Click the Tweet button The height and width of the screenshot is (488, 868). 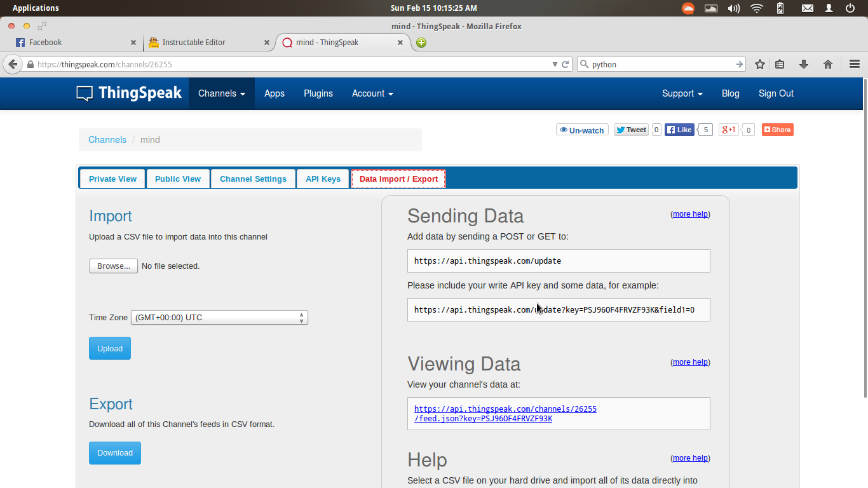pyautogui.click(x=631, y=130)
